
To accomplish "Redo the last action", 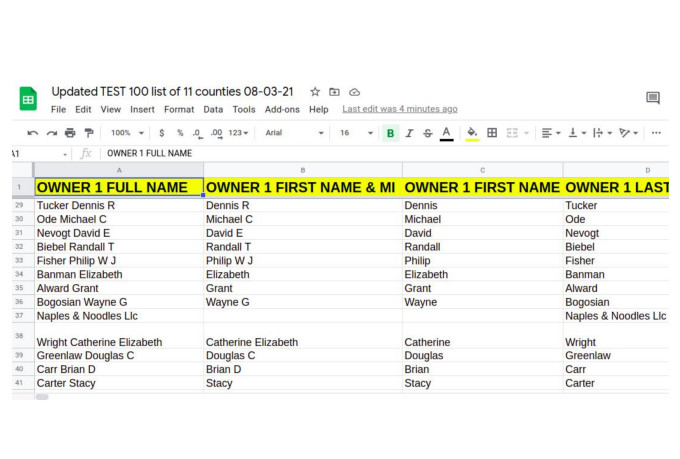I will [x=52, y=133].
